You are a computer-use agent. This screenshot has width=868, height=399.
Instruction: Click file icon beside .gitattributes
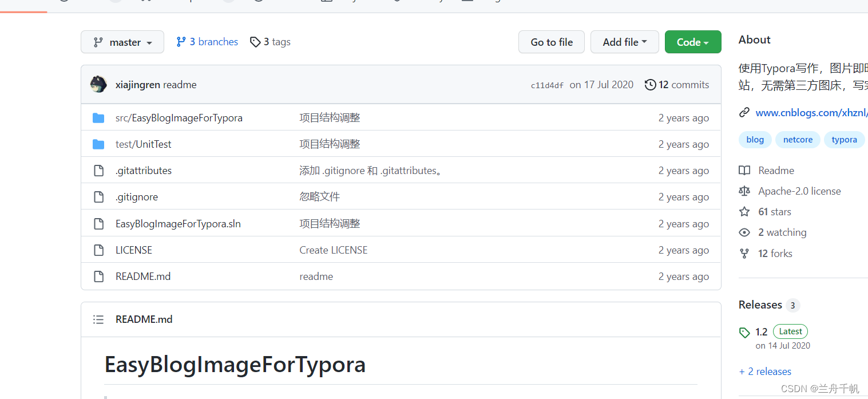tap(98, 171)
